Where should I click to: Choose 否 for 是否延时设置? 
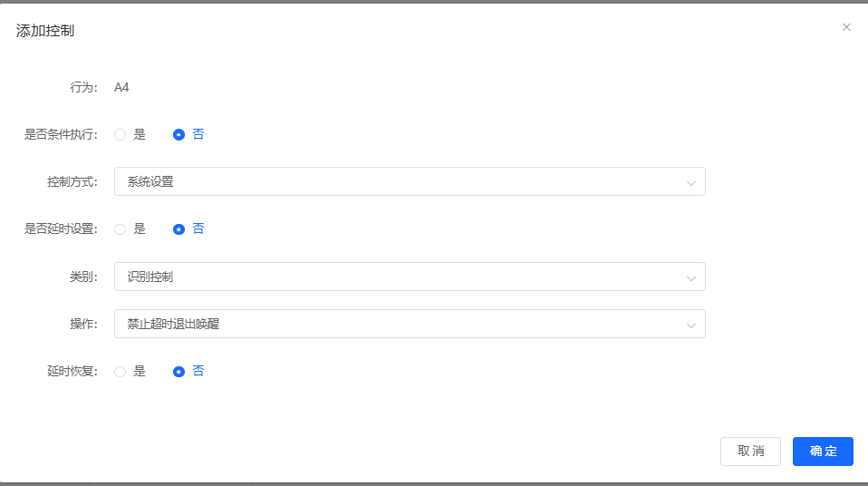[x=179, y=229]
